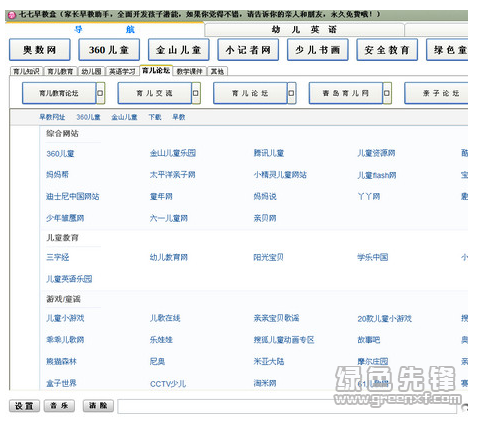Click the 小记者网 button
Viewport: 483px width, 424px height.
click(248, 50)
